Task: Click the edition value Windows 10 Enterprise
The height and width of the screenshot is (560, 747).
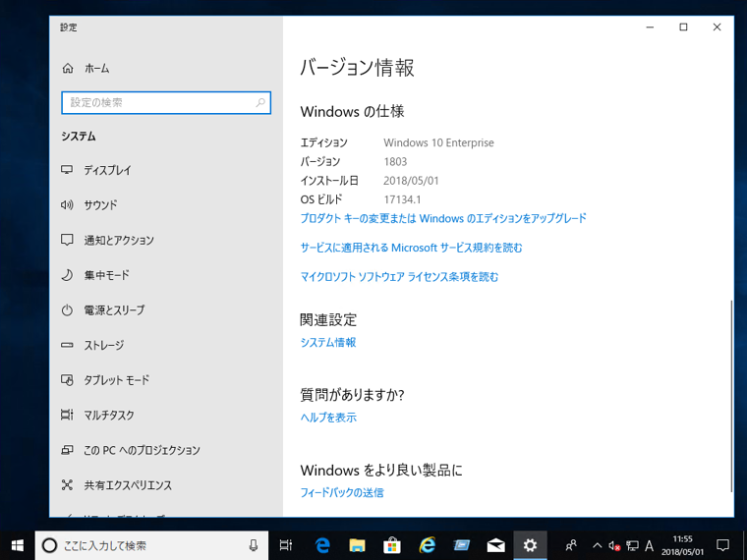Action: coord(438,142)
